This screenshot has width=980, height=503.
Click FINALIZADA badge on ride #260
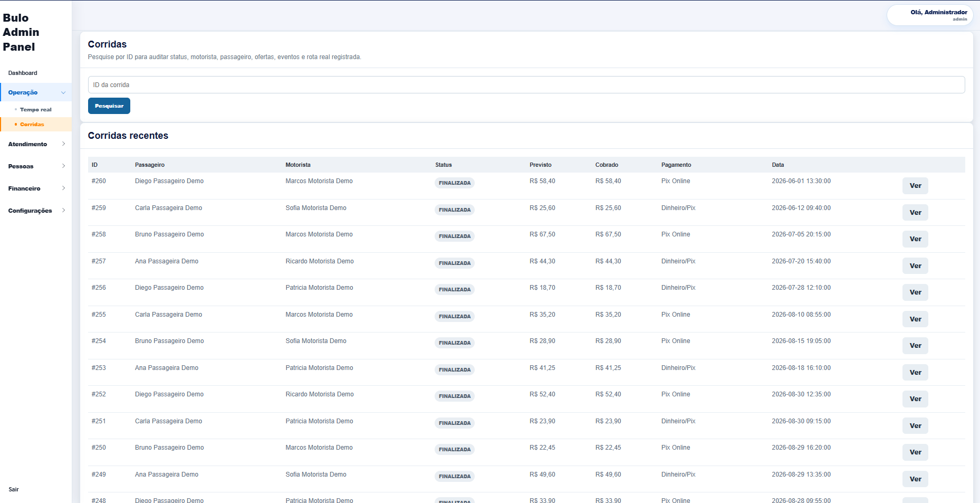coord(455,183)
